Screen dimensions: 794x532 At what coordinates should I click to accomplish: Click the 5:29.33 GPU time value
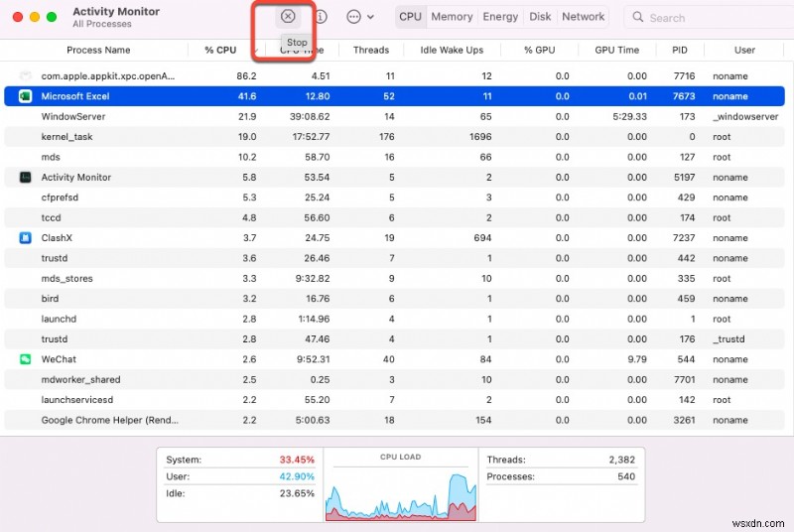(629, 116)
